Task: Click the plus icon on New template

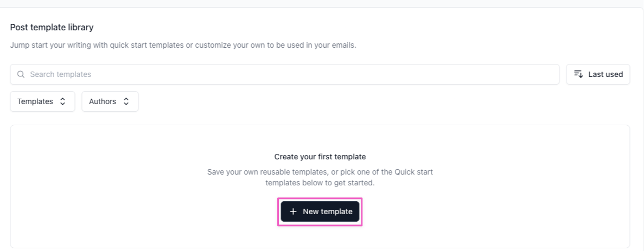Action: click(293, 211)
